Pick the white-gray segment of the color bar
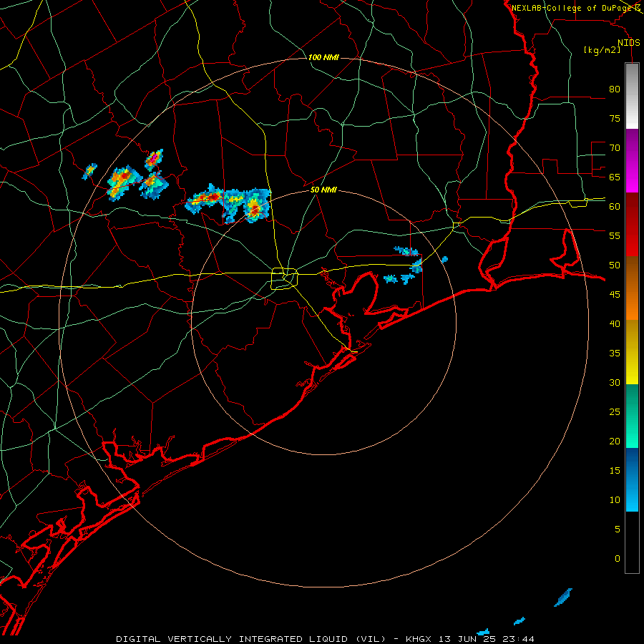This screenshot has height=644, width=644. (x=632, y=96)
